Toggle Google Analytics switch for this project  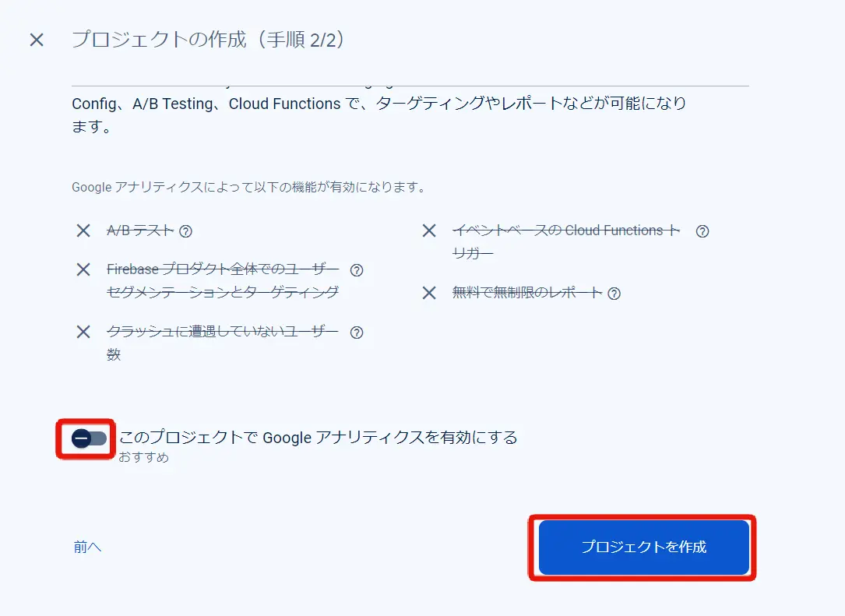pyautogui.click(x=89, y=438)
